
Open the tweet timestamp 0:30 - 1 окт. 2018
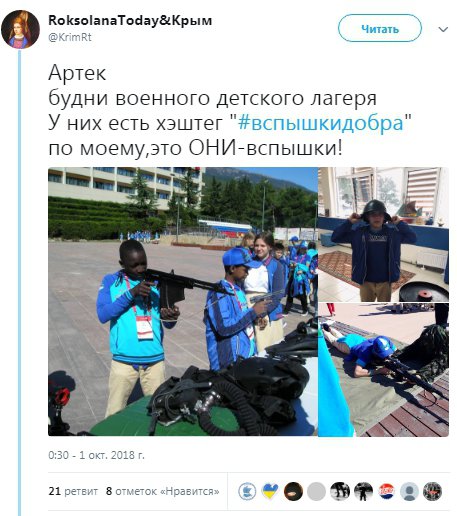(x=96, y=455)
